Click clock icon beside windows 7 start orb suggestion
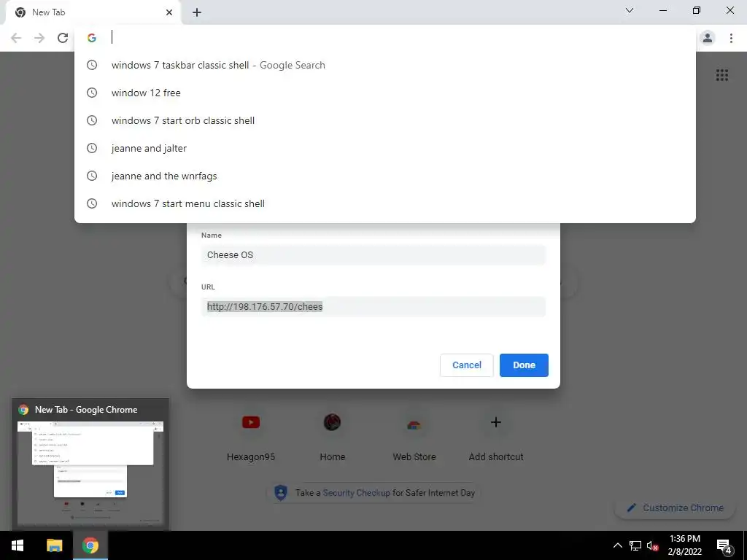This screenshot has height=560, width=747. (x=92, y=120)
